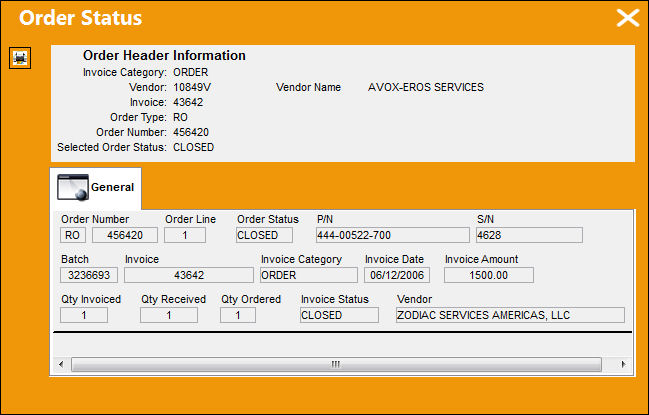Click the Invoice Amount column label
The width and height of the screenshot is (649, 415).
coord(481,259)
